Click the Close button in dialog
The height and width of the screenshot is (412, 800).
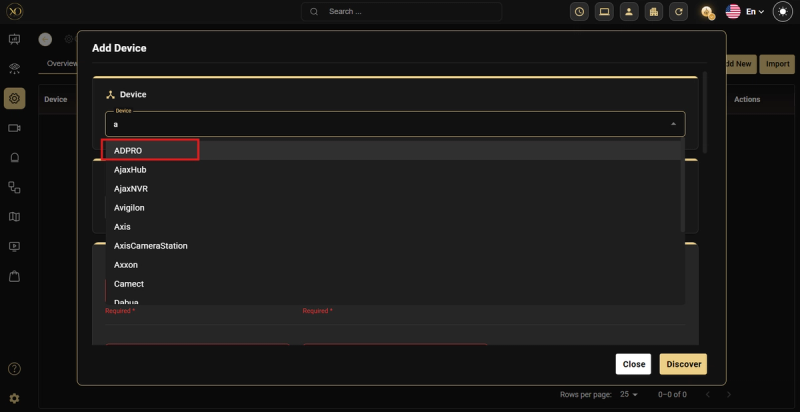pos(633,364)
